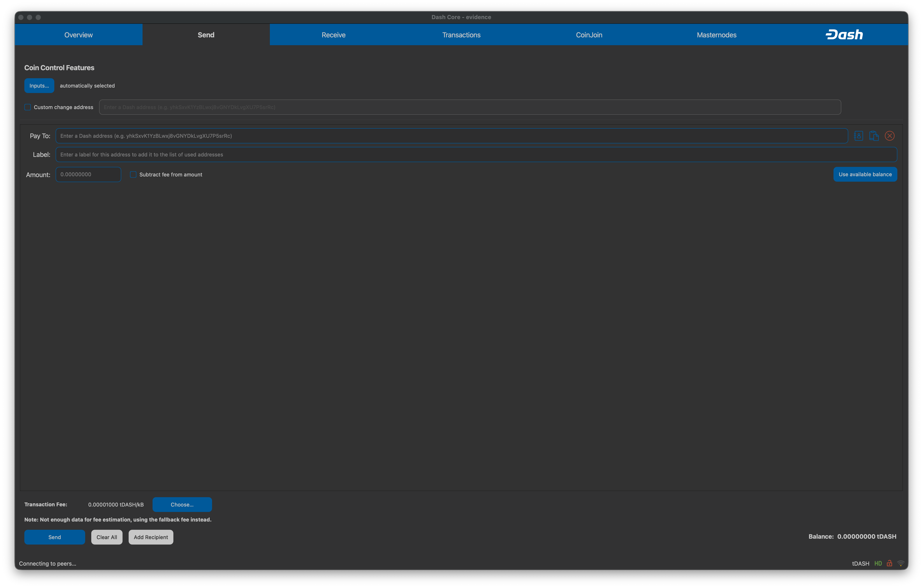Open the Receive tab
The width and height of the screenshot is (923, 588).
pyautogui.click(x=334, y=35)
